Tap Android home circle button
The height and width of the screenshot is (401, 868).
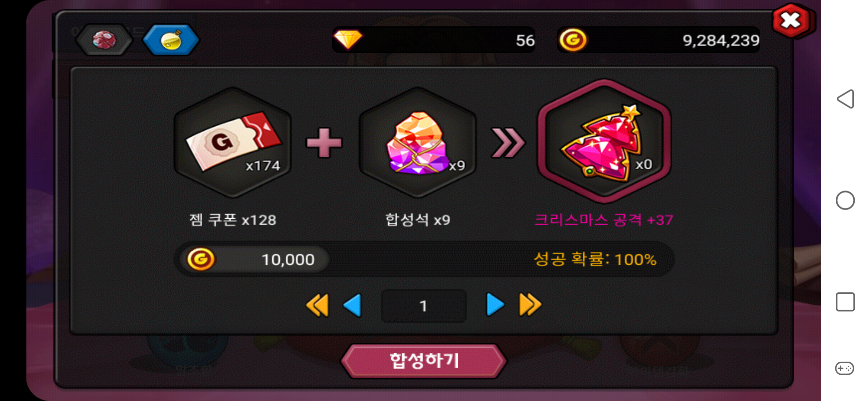845,200
